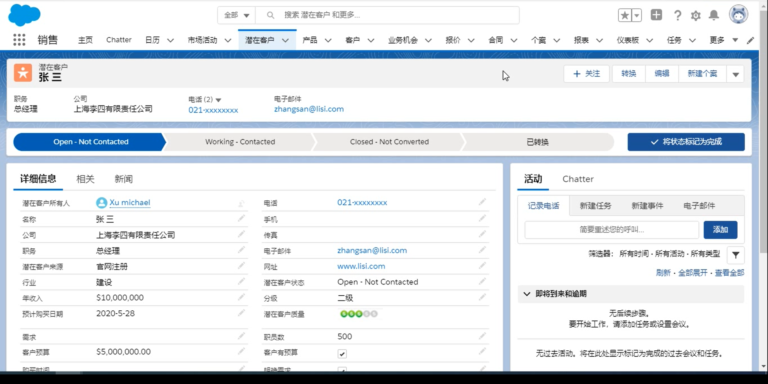Expand the 日历 tab chevron
The image size is (768, 384).
[x=170, y=41]
